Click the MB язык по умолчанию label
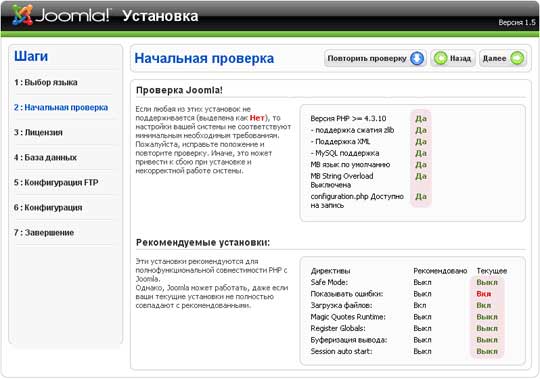The height and width of the screenshot is (379, 540). pos(350,165)
